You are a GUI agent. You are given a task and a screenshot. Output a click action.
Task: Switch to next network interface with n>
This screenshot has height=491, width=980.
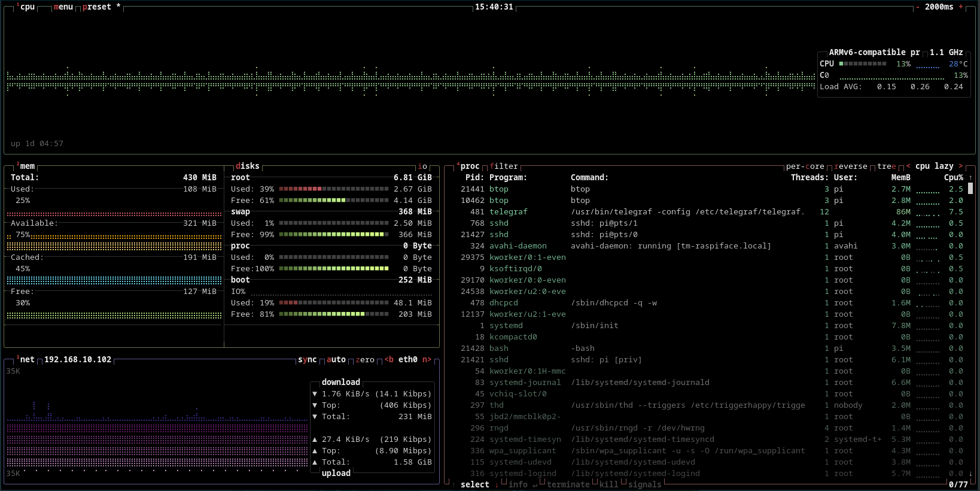click(427, 360)
